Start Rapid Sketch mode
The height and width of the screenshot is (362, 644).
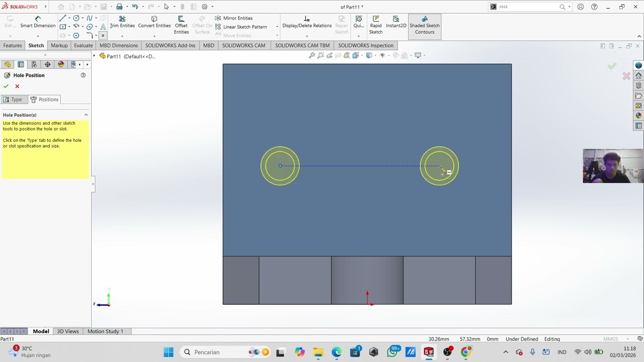coord(376,25)
